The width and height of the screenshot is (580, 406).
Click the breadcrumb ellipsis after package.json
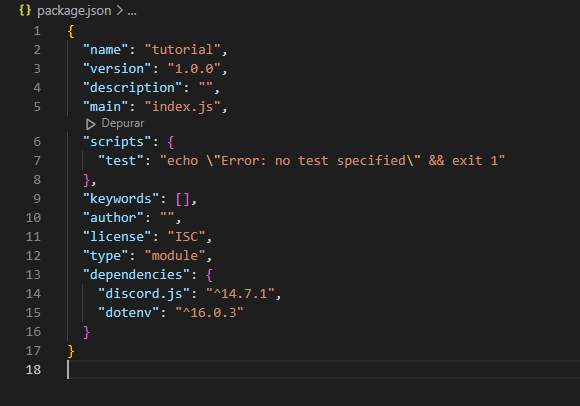(x=132, y=12)
